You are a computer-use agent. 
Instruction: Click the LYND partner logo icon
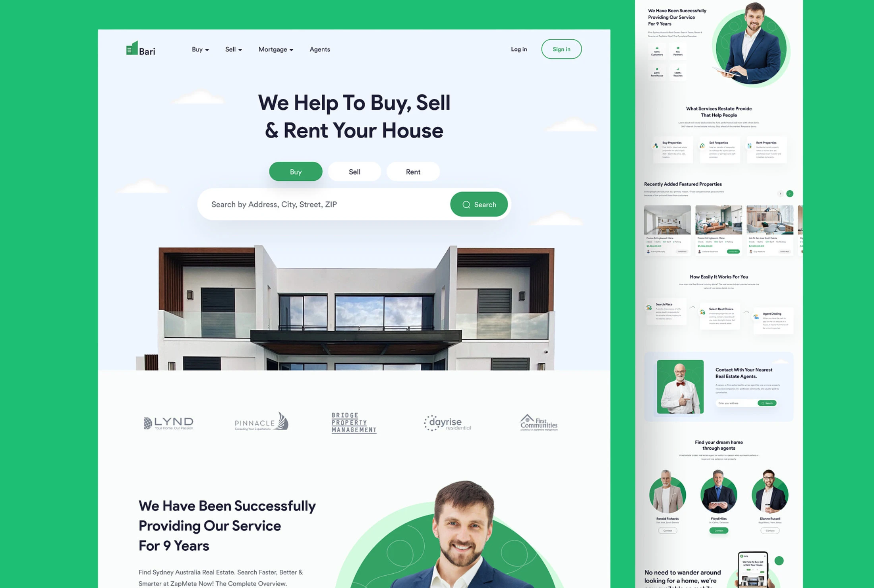168,423
